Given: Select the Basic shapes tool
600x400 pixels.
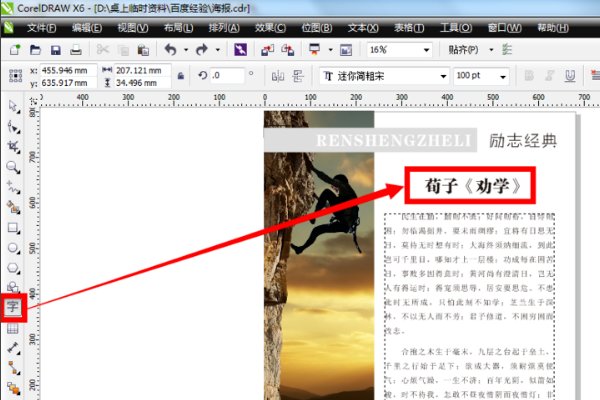Looking at the screenshot, I should point(14,287).
